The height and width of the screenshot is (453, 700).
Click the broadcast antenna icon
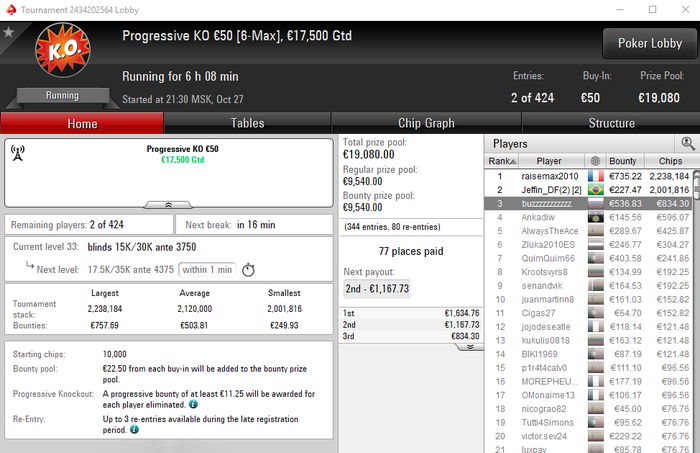pyautogui.click(x=18, y=153)
